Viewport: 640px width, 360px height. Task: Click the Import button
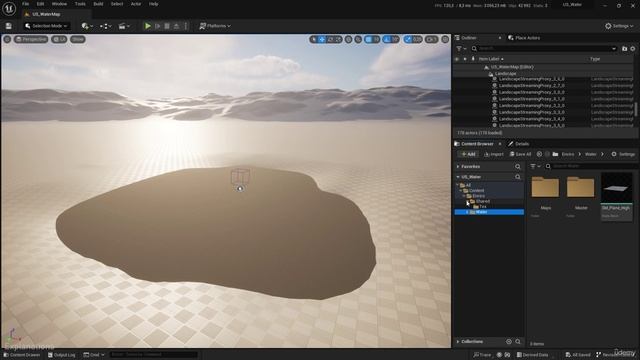tap(494, 154)
